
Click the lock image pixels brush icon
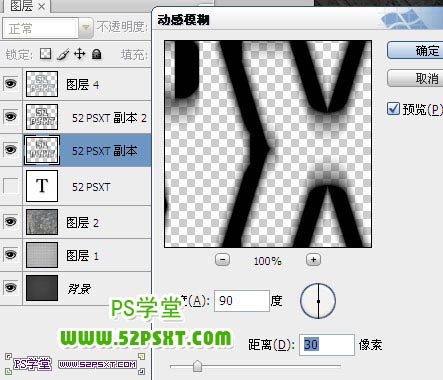[x=63, y=54]
